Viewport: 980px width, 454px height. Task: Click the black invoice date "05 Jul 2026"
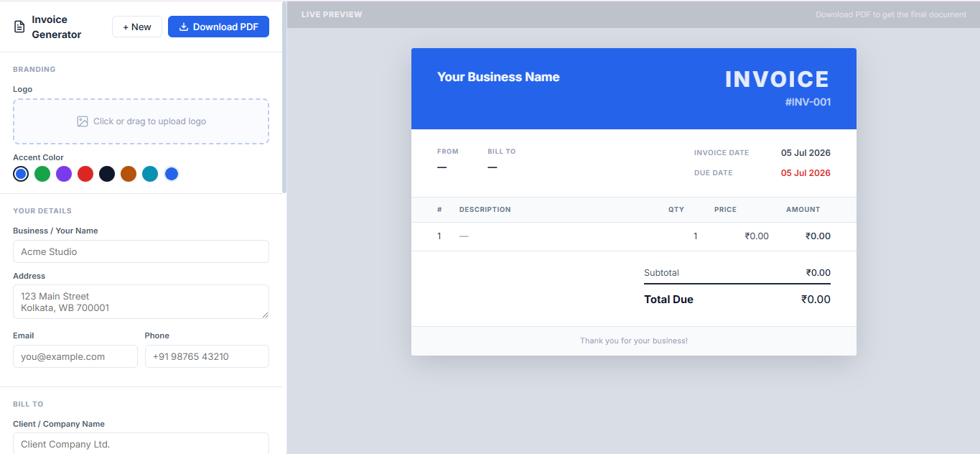806,153
